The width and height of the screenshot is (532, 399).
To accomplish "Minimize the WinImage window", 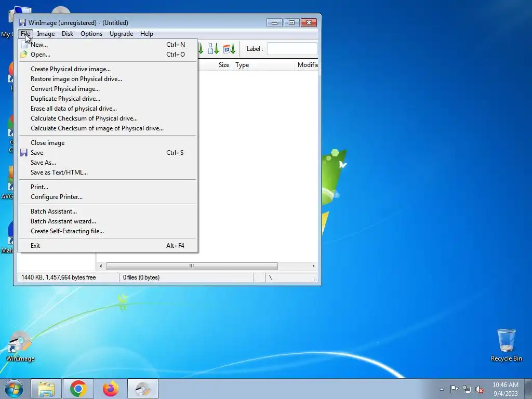I will tap(274, 23).
